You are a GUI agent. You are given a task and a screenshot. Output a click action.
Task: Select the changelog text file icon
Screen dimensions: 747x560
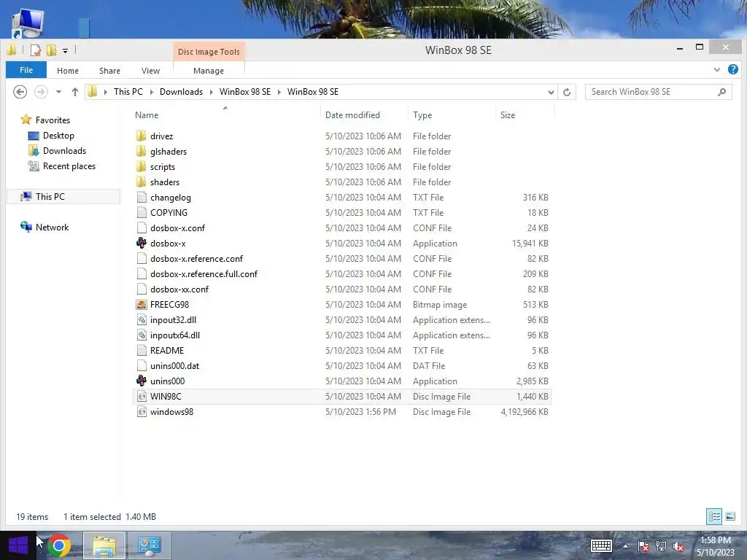click(x=141, y=197)
